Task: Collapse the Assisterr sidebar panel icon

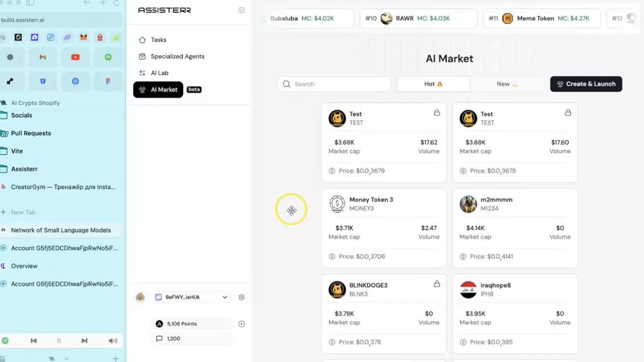Action: click(241, 10)
